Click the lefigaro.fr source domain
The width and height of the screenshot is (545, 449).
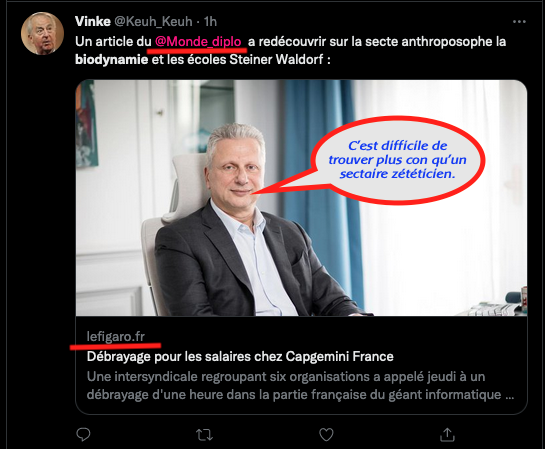[115, 336]
